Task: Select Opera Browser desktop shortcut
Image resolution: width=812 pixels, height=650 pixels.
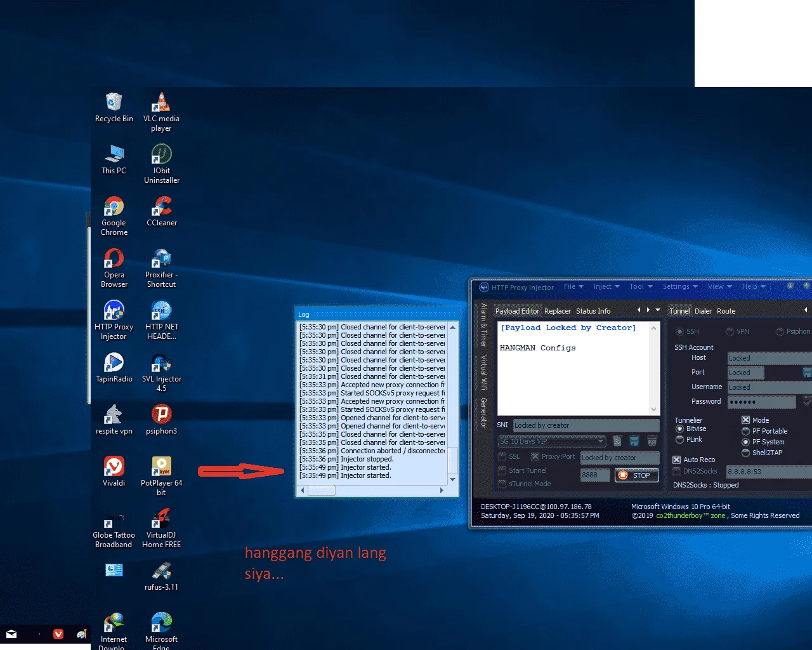Action: (114, 268)
